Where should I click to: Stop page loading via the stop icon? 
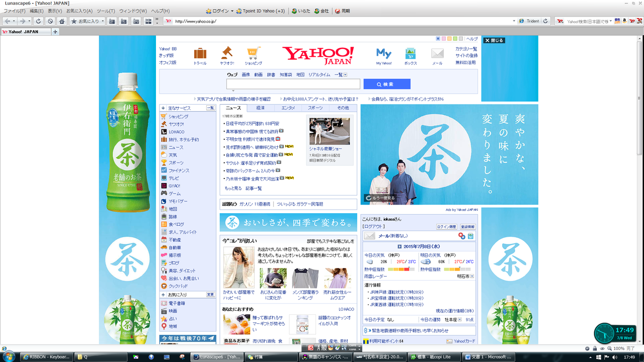pyautogui.click(x=50, y=21)
